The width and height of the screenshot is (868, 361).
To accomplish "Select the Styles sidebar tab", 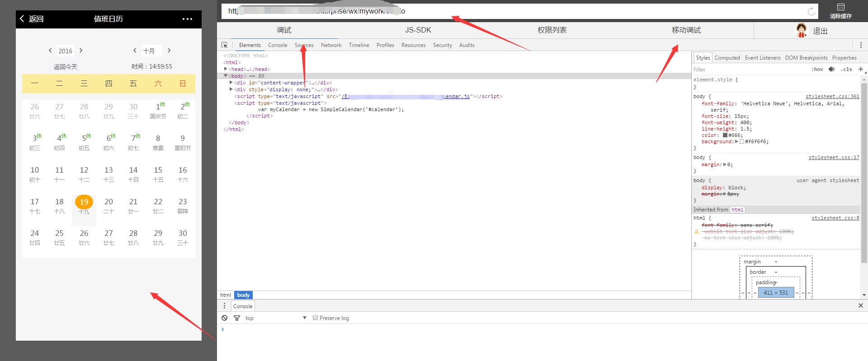I will 703,58.
